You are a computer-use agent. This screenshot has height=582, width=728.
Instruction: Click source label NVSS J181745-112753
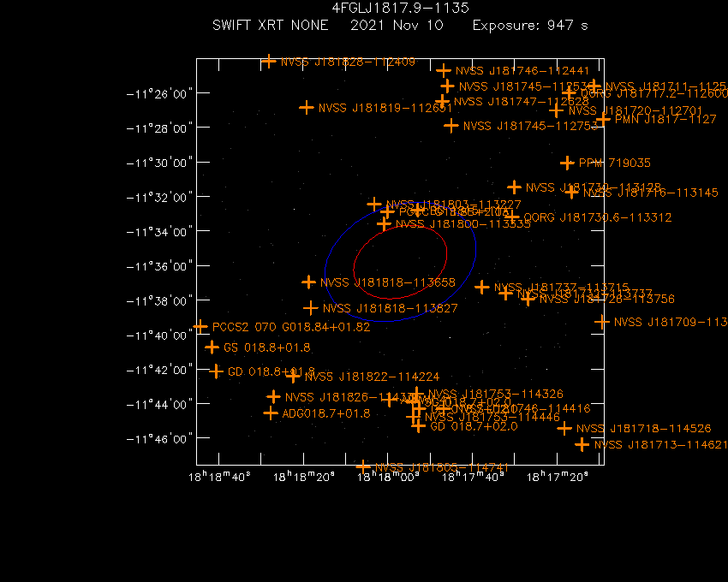531,126
